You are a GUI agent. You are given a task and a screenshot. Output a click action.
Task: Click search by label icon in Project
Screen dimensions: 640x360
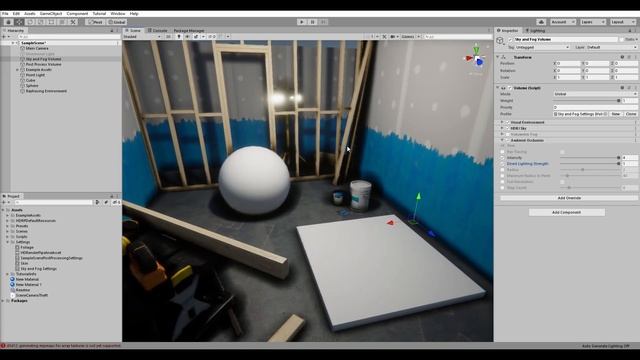[106, 202]
